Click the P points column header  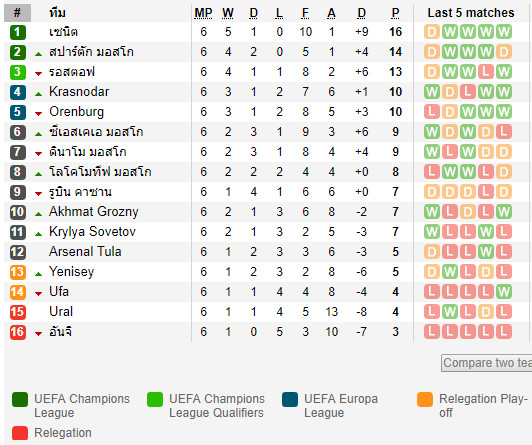(396, 13)
